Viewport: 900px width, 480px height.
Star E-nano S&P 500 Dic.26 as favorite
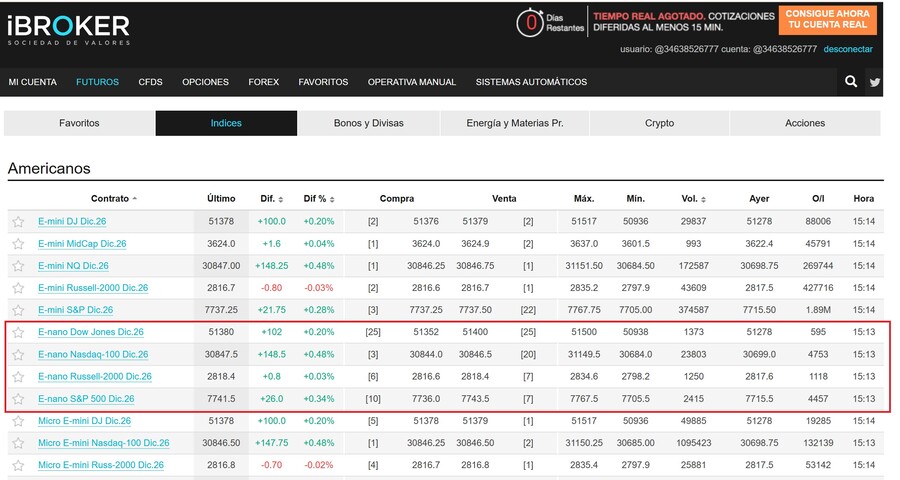(x=18, y=398)
